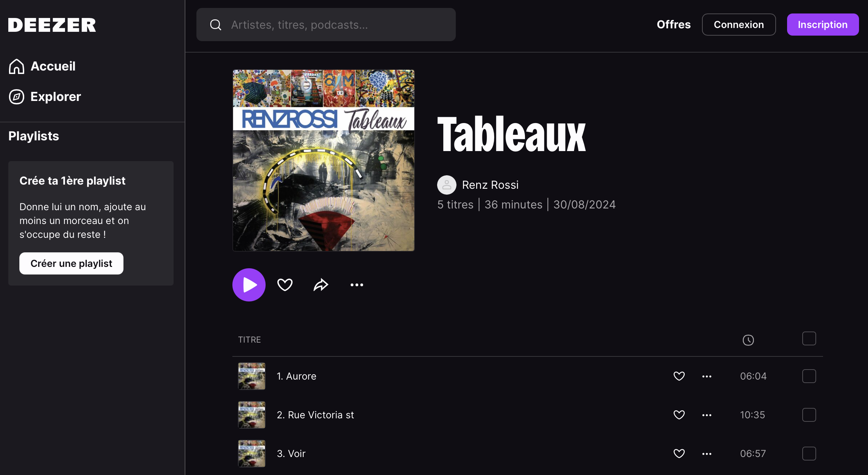
Task: Open options for track Aurore
Action: pyautogui.click(x=707, y=376)
